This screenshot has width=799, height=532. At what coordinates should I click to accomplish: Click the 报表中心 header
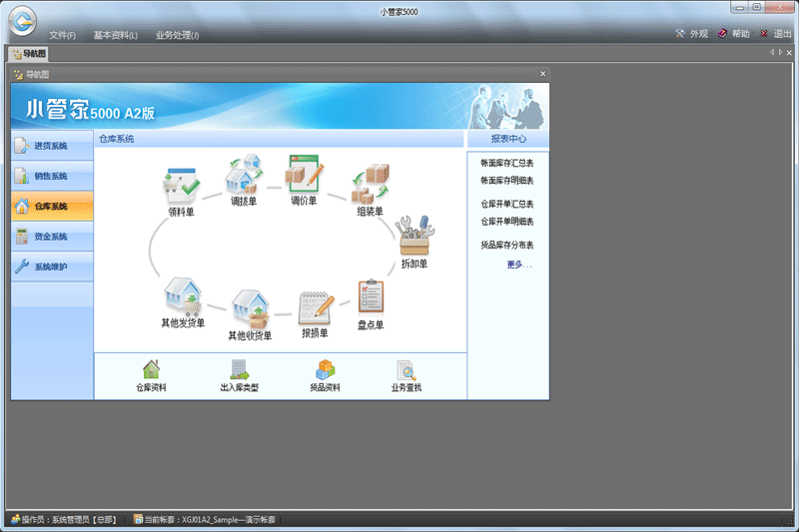[508, 139]
